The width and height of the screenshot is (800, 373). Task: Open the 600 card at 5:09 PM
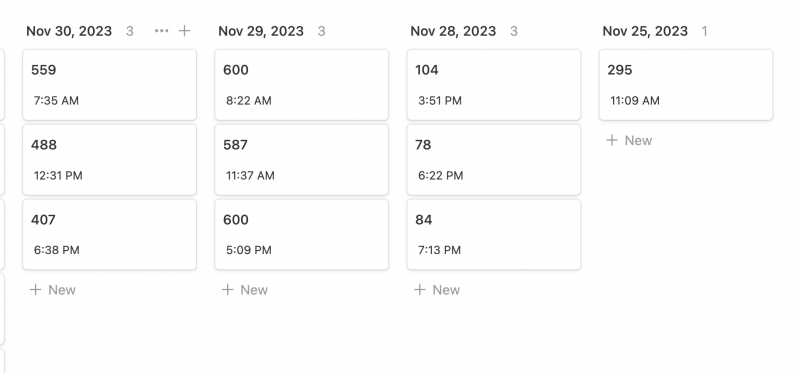(302, 234)
